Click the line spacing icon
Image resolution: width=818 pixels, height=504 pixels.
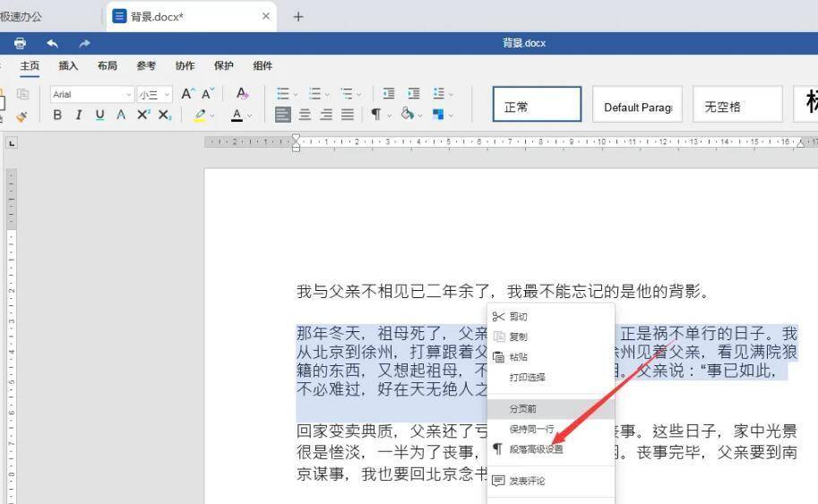click(x=439, y=94)
